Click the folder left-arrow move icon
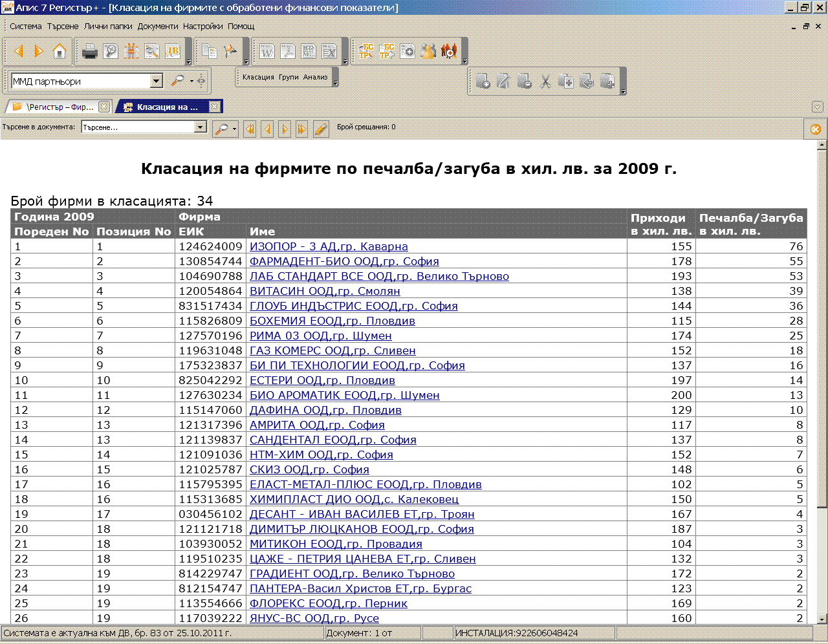 tap(587, 81)
